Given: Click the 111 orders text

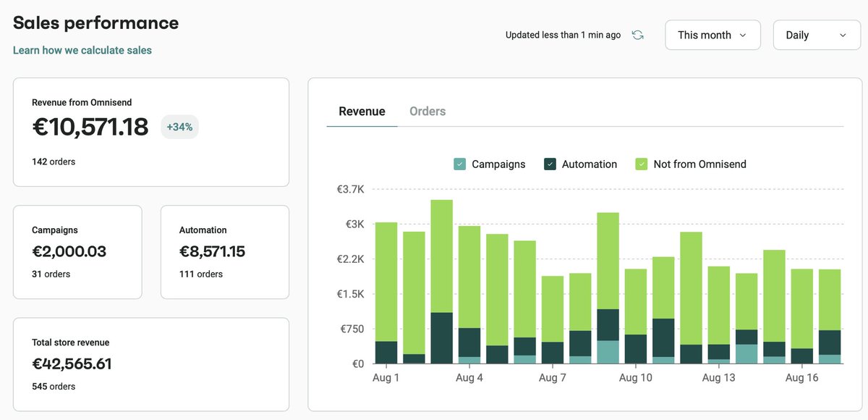Looking at the screenshot, I should (x=201, y=274).
